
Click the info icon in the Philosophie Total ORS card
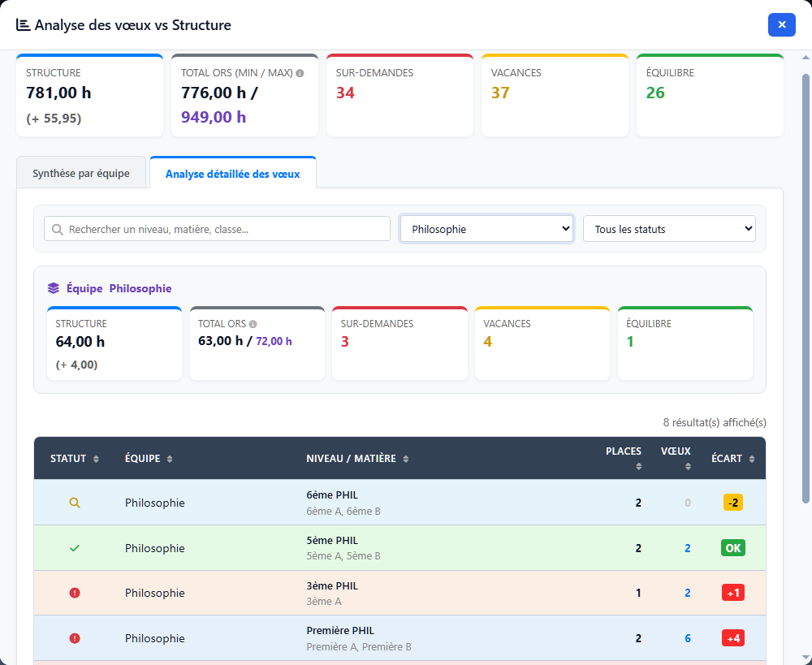point(253,324)
